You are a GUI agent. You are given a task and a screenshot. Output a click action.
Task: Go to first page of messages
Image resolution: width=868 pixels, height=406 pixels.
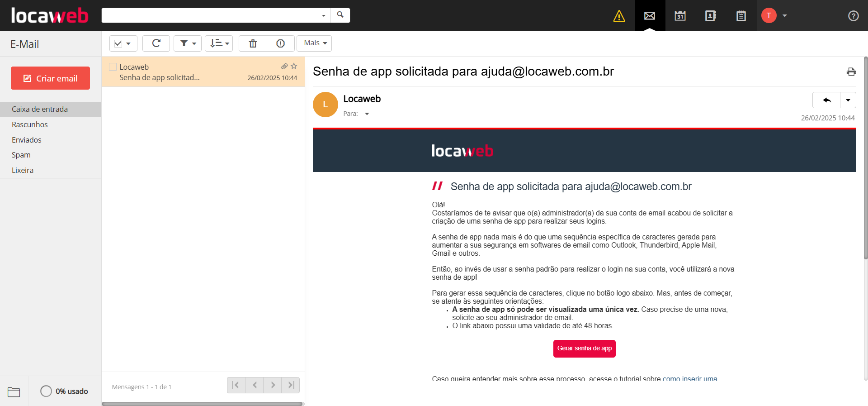tap(236, 385)
